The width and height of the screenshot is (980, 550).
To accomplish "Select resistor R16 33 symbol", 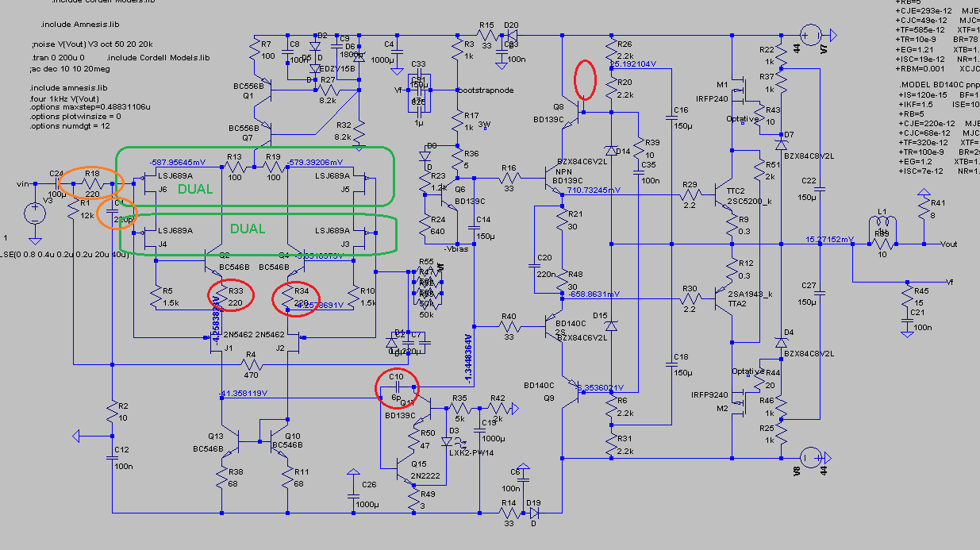I will click(509, 178).
